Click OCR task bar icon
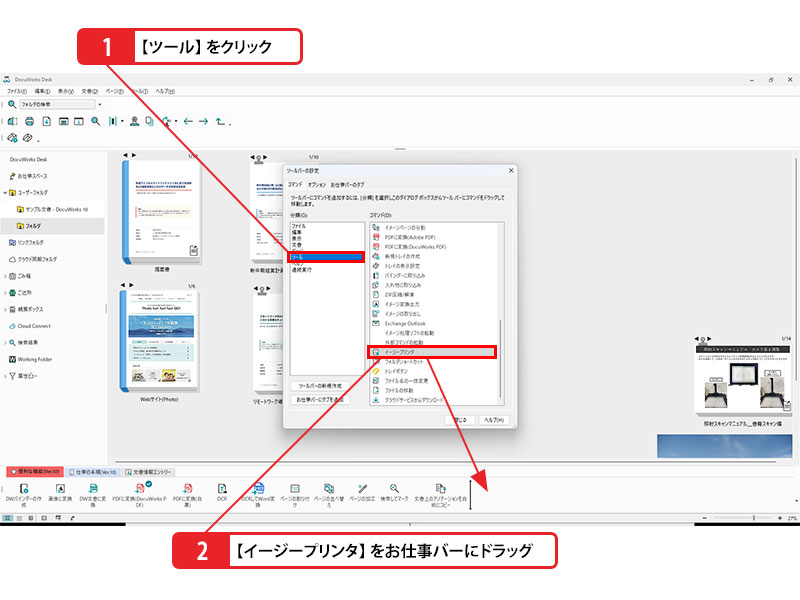This screenshot has height=600, width=800. click(x=222, y=492)
